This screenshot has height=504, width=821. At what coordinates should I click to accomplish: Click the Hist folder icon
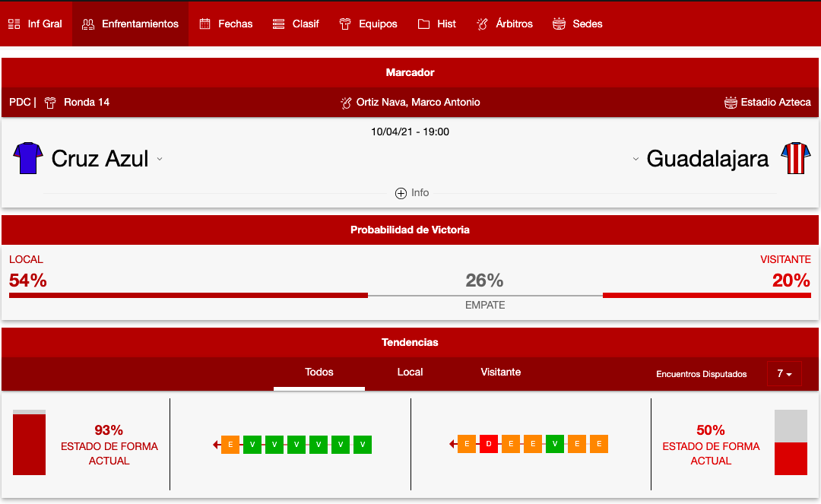pos(423,24)
